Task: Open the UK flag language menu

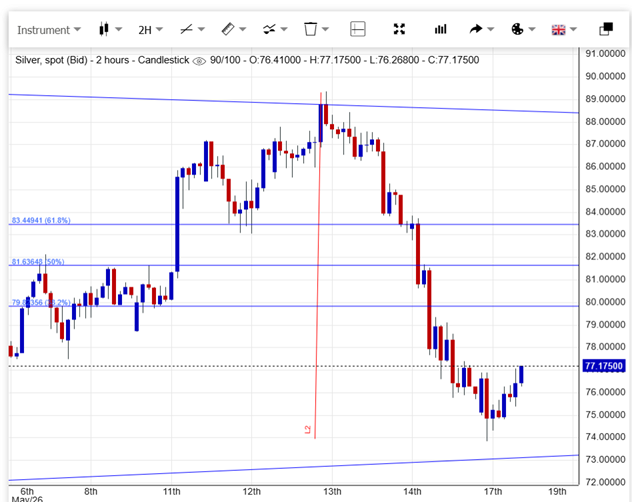Action: pos(559,29)
